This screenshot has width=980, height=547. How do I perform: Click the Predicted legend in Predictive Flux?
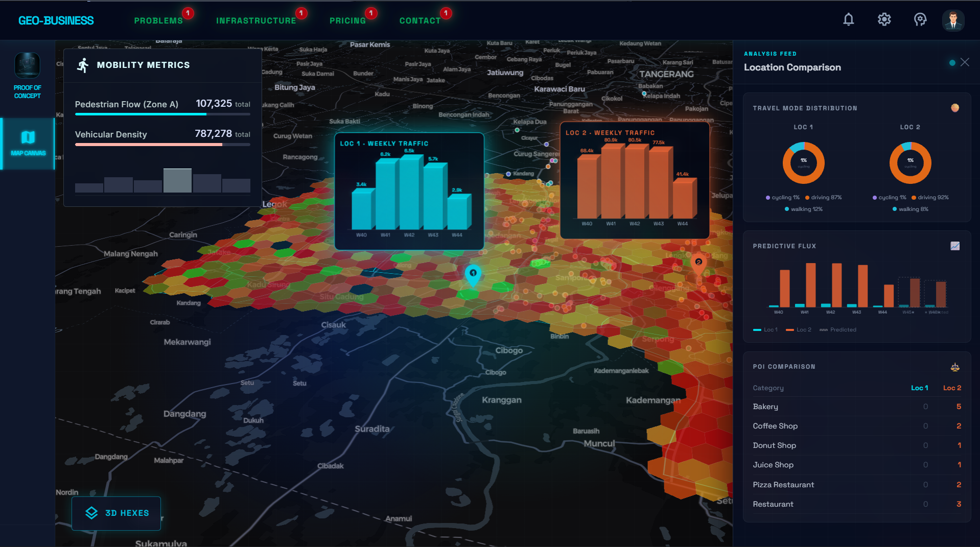[x=838, y=330]
